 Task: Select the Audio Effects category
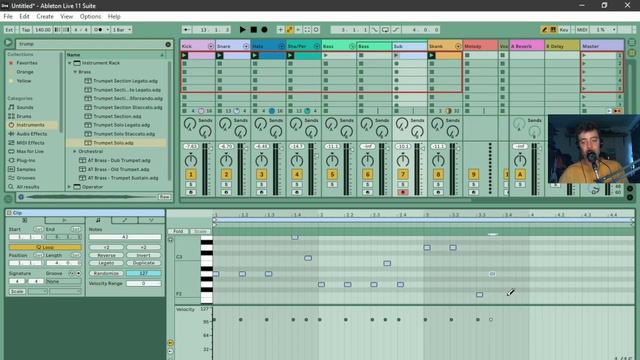[31, 133]
